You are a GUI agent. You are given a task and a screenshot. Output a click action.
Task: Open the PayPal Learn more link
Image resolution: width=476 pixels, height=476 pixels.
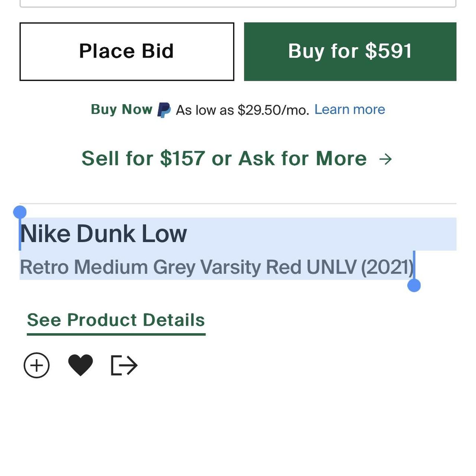pos(350,109)
